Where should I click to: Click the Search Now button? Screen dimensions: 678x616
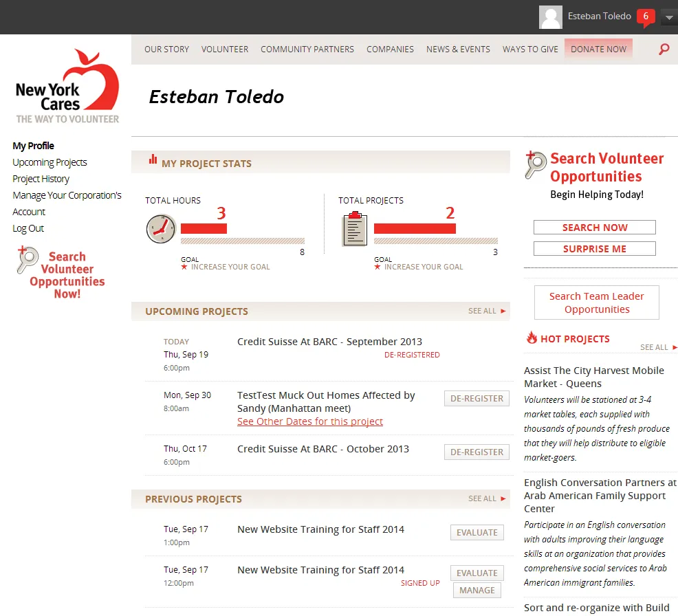pos(595,228)
